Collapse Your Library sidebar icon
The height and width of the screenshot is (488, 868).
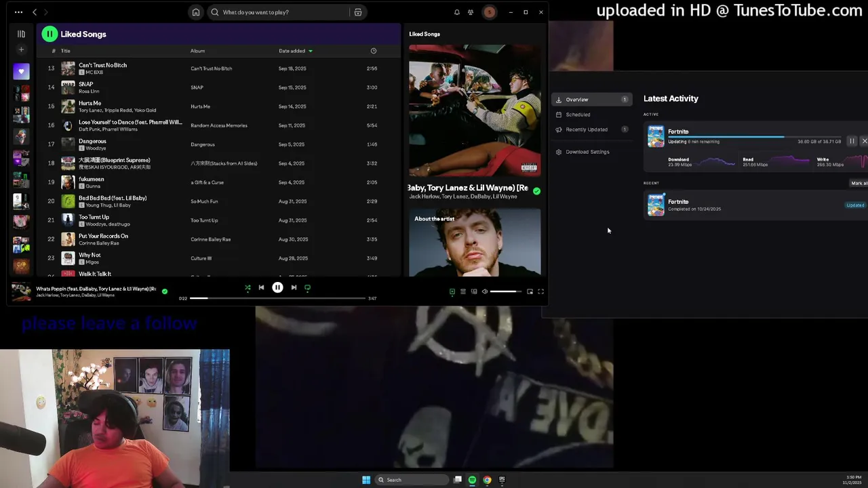click(21, 34)
